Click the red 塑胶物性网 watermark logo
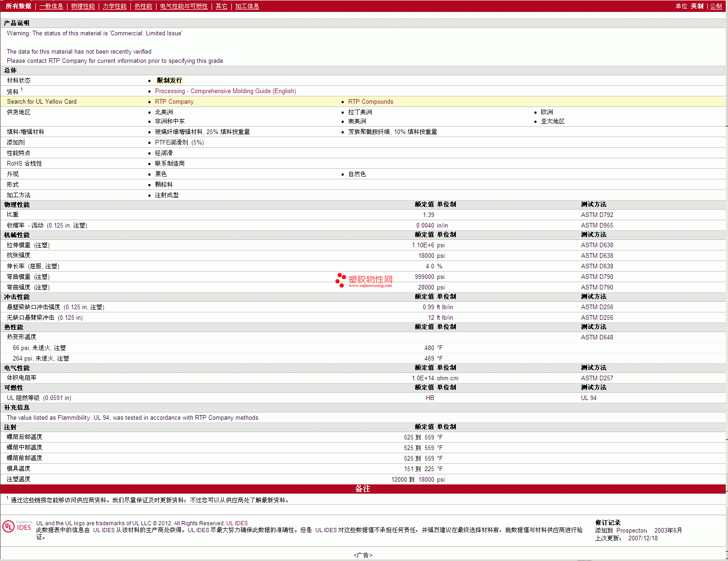The height and width of the screenshot is (561, 728). (364, 280)
